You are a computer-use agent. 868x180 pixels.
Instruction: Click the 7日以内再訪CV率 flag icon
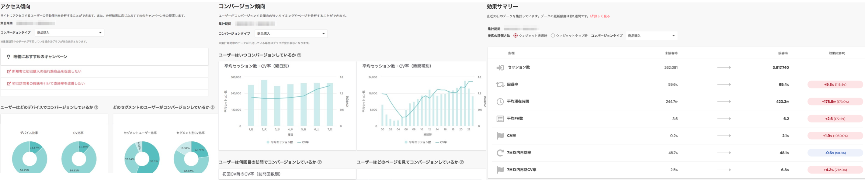[500, 170]
